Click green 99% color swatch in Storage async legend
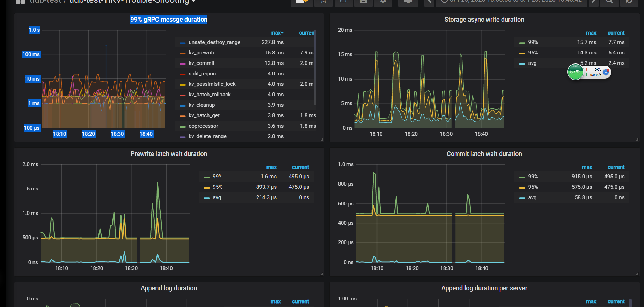The width and height of the screenshot is (644, 307). pyautogui.click(x=522, y=43)
